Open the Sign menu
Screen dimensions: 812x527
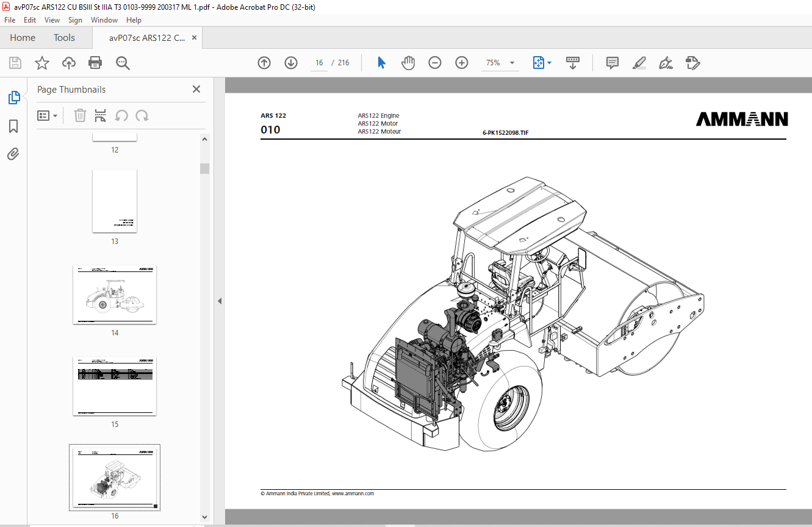75,20
